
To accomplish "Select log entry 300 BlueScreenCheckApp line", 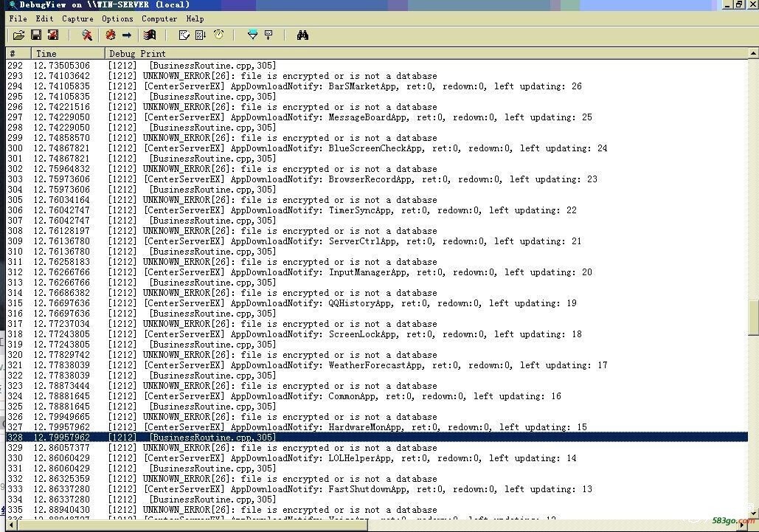I will [x=377, y=148].
